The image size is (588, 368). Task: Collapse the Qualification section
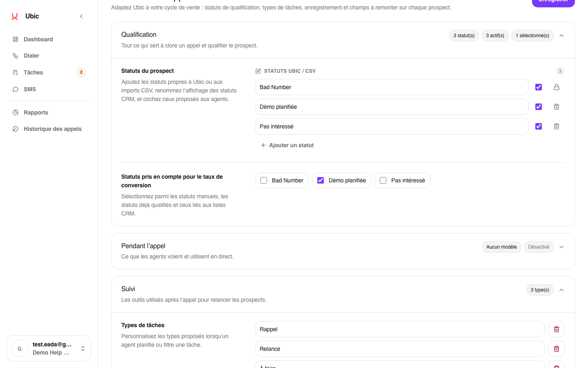(x=561, y=36)
